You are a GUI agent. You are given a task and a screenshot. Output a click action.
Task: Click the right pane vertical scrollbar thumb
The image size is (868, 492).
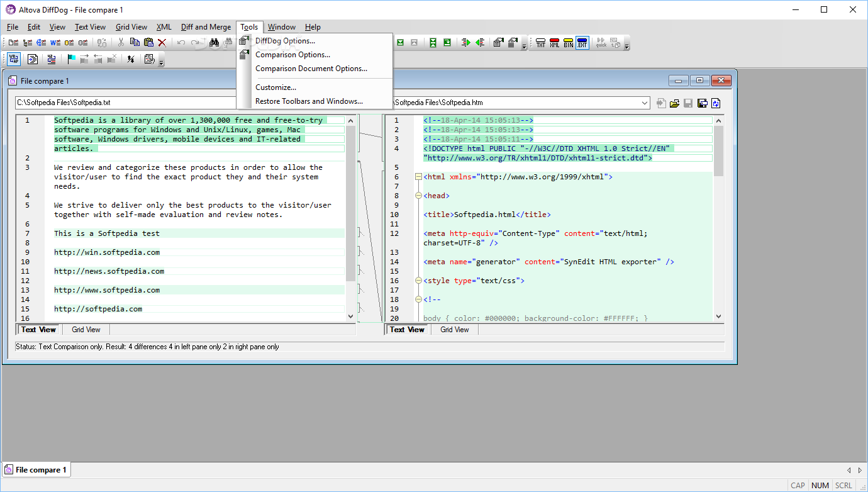click(719, 151)
